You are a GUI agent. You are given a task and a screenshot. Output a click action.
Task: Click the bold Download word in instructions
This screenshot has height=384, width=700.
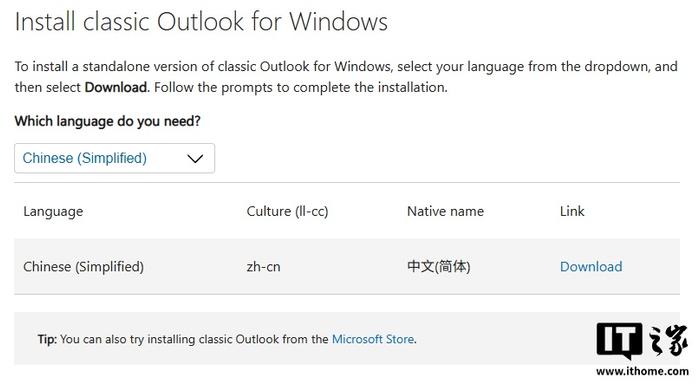pyautogui.click(x=116, y=87)
